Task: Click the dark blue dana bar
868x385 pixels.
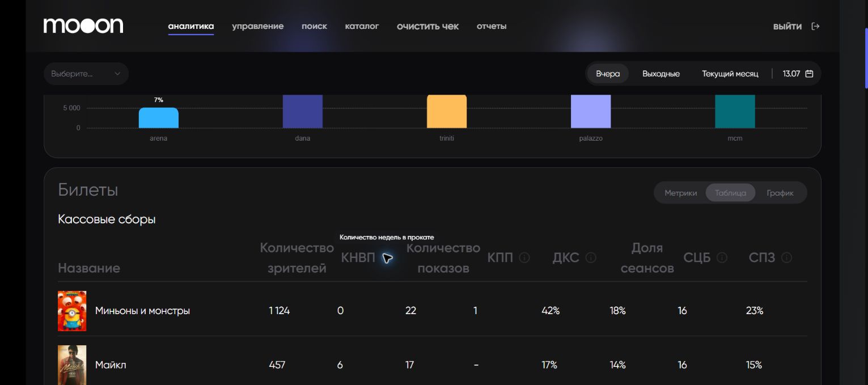Action: tap(303, 111)
